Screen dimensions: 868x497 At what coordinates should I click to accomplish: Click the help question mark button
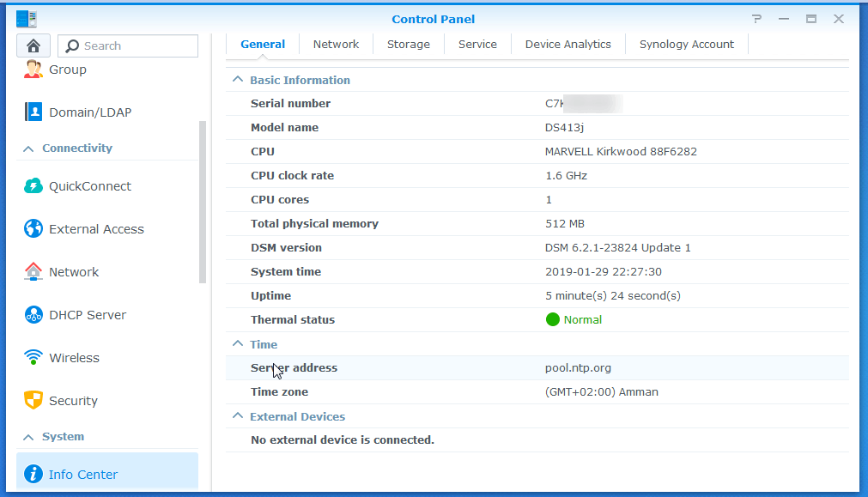coord(756,19)
